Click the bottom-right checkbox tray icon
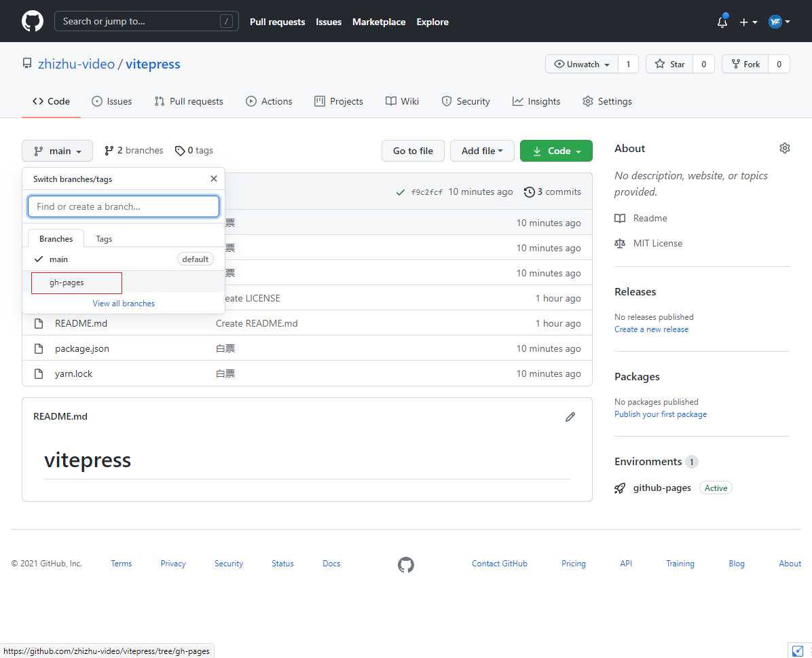The image size is (812, 658). [x=798, y=651]
